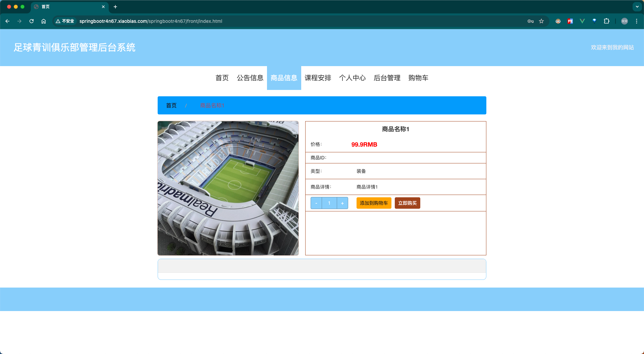Open 课程安排 navigation item
Viewport: 644px width, 354px height.
click(318, 78)
